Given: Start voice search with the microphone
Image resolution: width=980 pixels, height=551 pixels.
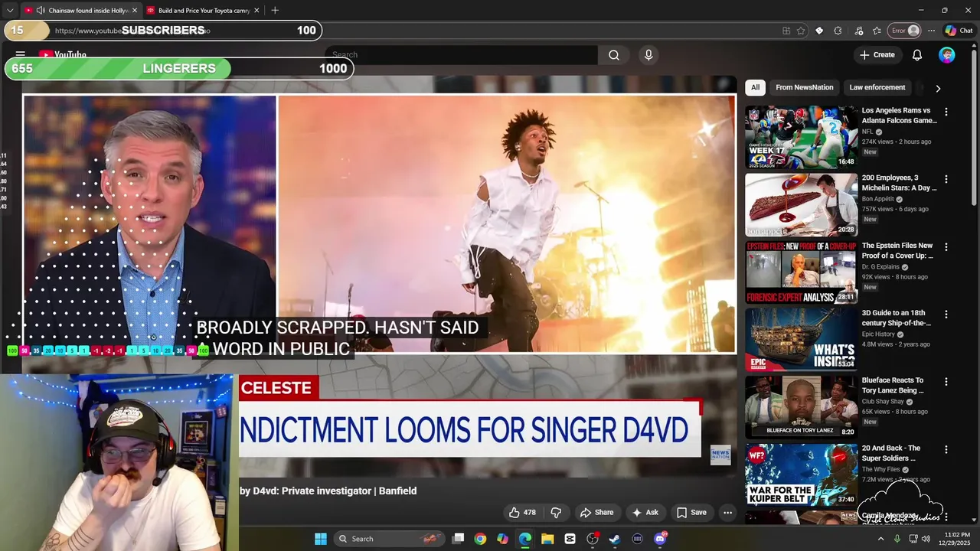Looking at the screenshot, I should [x=648, y=55].
